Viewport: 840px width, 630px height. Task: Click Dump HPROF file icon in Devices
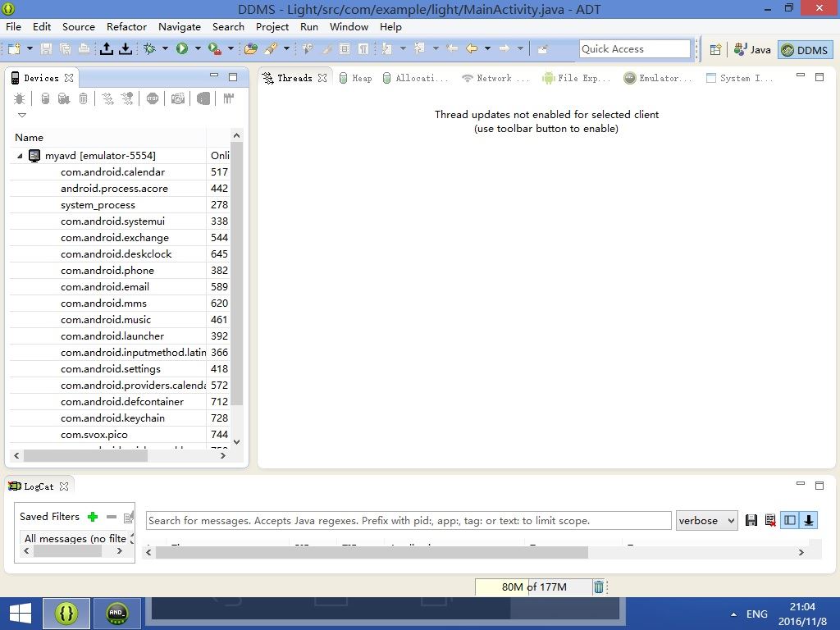64,98
